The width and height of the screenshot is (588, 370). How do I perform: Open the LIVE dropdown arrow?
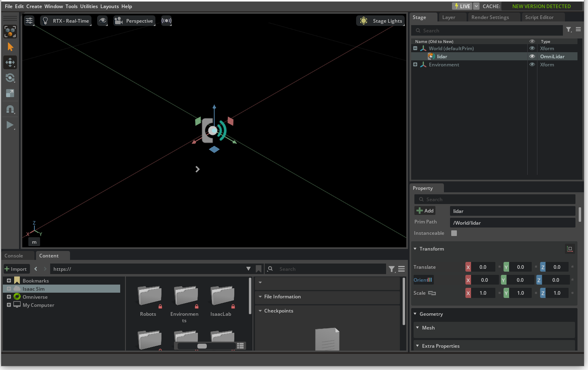[x=476, y=6]
